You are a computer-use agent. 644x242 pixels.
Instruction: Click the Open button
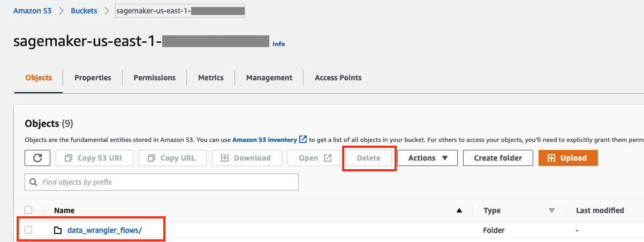[314, 158]
